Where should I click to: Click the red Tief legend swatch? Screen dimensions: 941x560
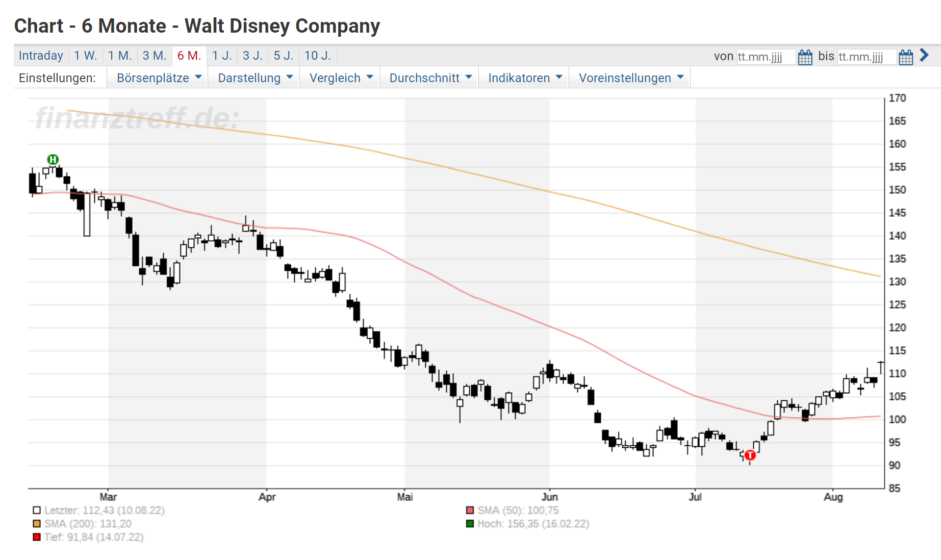(37, 537)
